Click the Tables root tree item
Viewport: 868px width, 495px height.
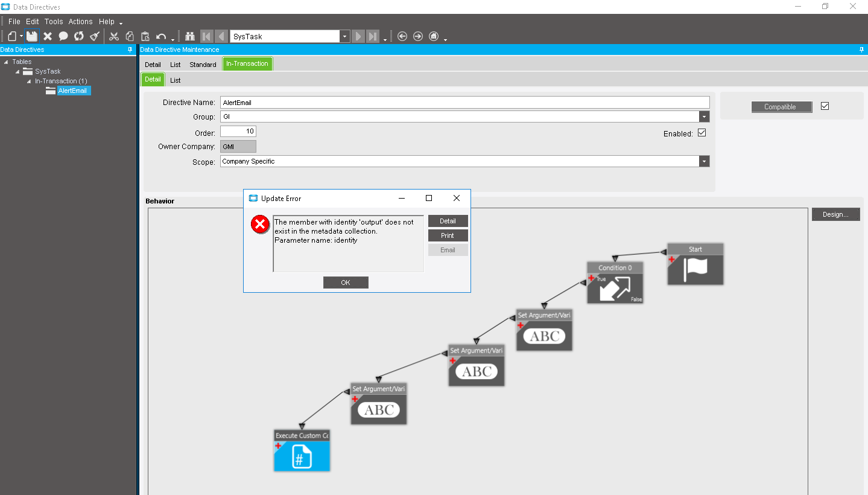[x=22, y=62]
